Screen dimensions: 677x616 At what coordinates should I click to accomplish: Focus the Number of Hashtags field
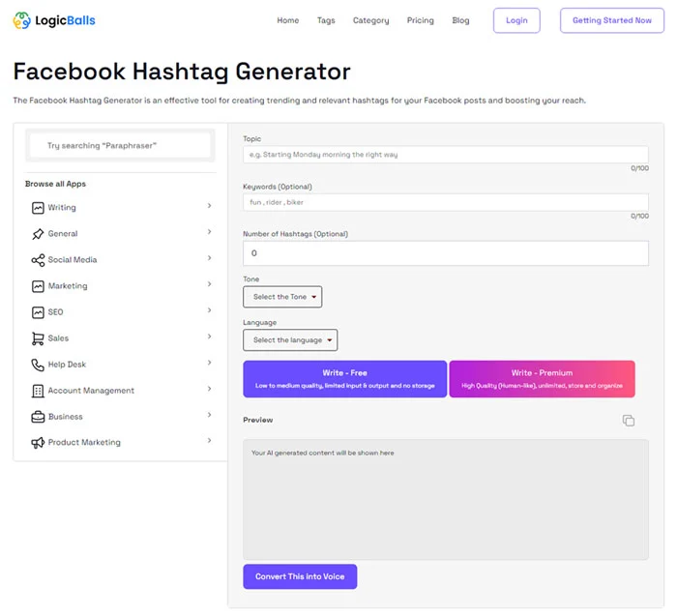pyautogui.click(x=446, y=253)
